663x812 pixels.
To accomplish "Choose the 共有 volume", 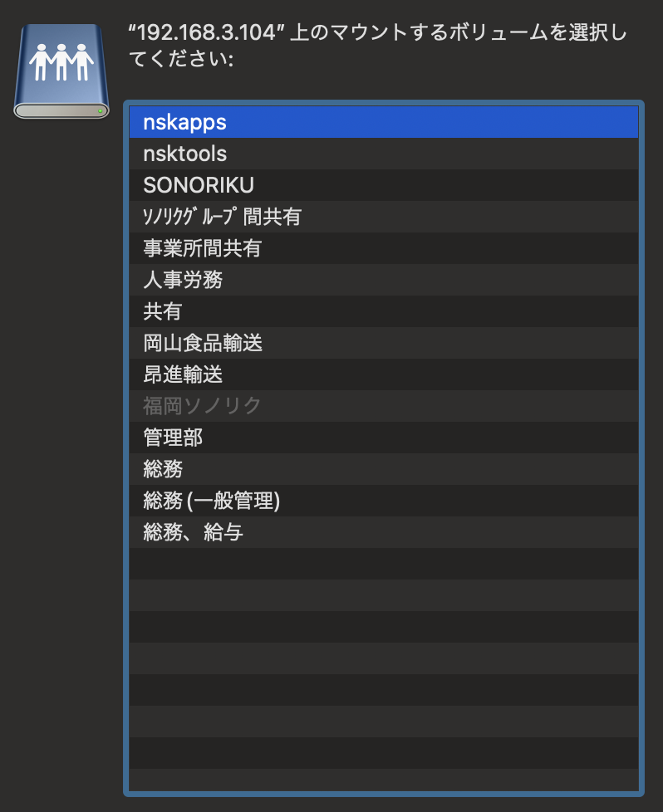I will [162, 311].
